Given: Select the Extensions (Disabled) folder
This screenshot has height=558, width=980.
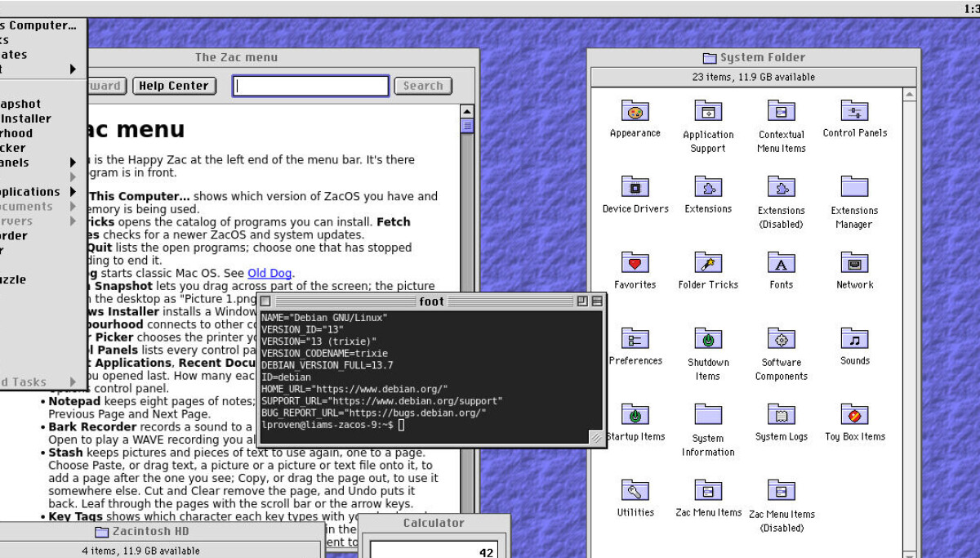Looking at the screenshot, I should [782, 186].
